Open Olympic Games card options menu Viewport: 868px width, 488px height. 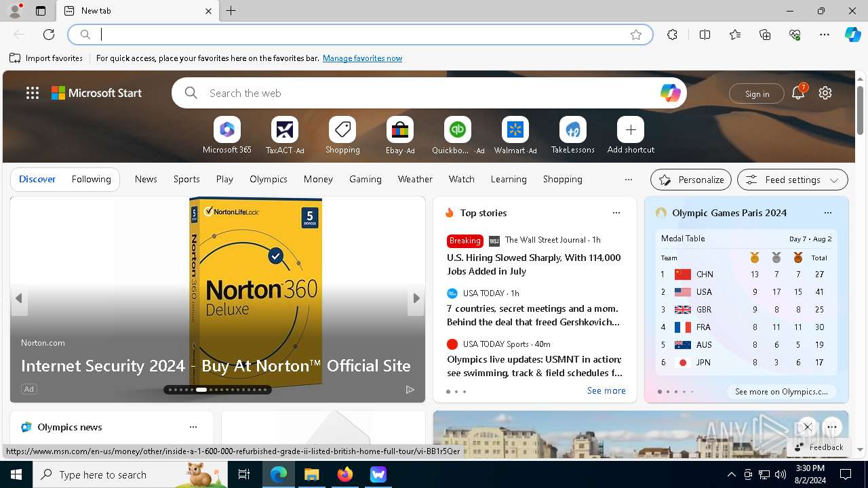point(828,213)
